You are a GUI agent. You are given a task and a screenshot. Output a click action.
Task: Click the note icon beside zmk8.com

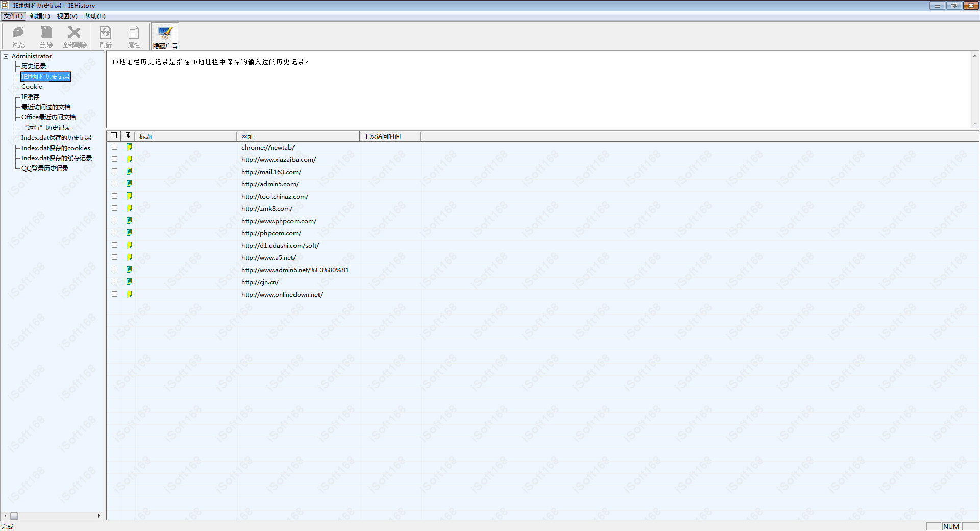[x=129, y=208]
